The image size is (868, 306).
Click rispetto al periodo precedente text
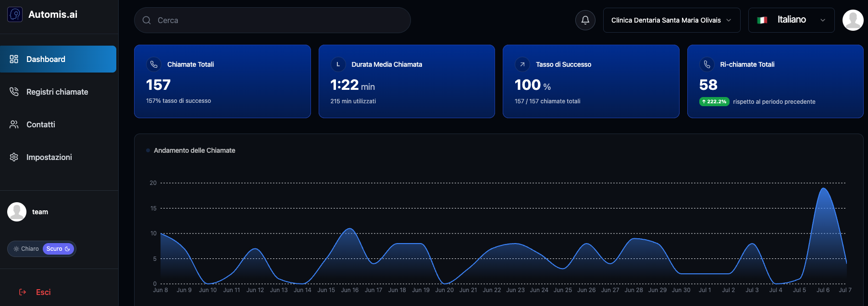point(774,102)
